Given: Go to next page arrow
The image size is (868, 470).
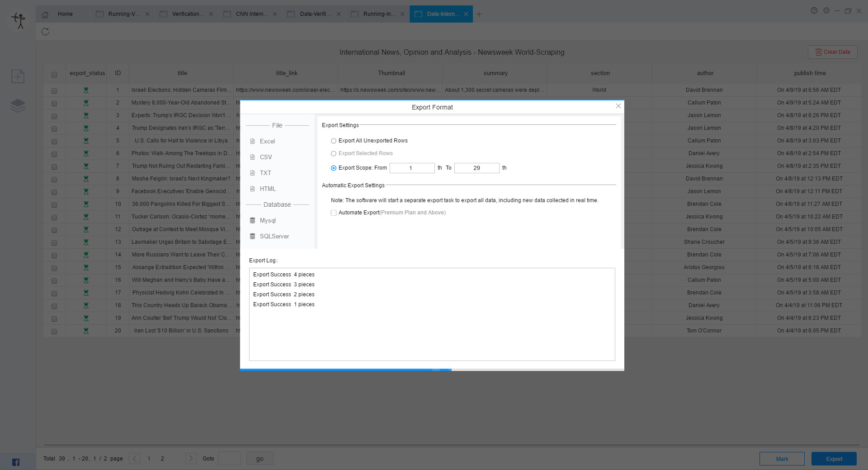Looking at the screenshot, I should (191, 459).
